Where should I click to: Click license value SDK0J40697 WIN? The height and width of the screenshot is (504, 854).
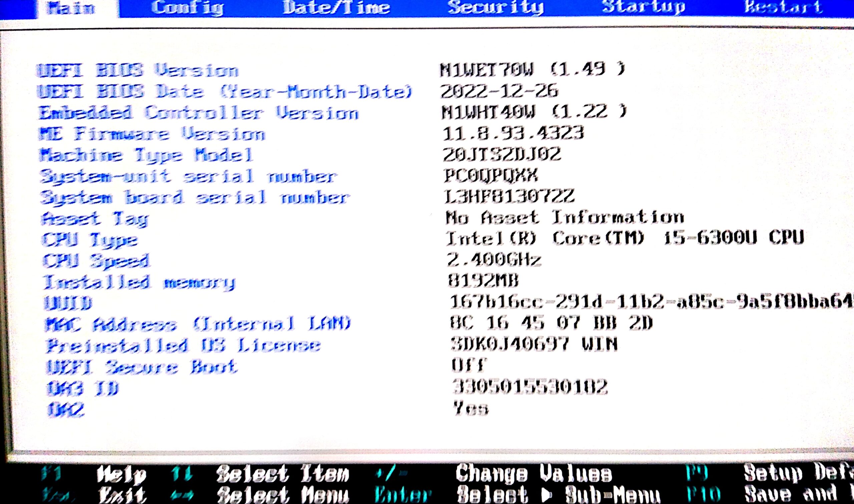(534, 344)
